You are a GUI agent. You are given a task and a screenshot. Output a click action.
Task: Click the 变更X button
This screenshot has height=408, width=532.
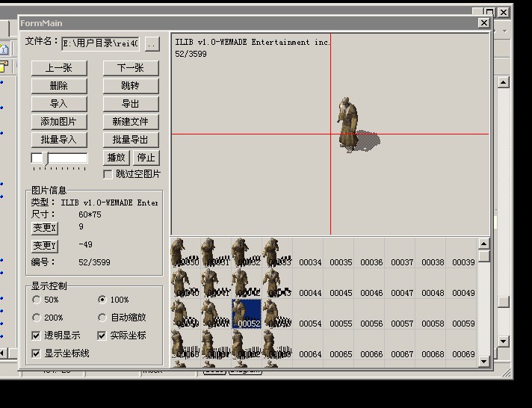(x=44, y=228)
